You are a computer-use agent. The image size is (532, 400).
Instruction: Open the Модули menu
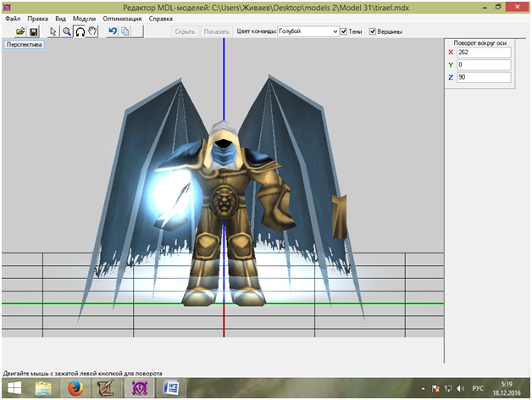pyautogui.click(x=84, y=18)
